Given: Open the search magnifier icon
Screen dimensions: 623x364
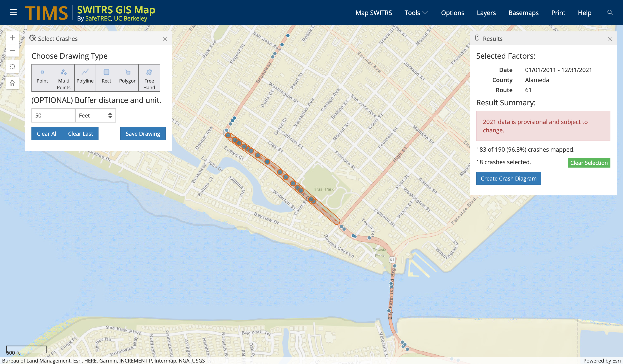Looking at the screenshot, I should coord(610,13).
